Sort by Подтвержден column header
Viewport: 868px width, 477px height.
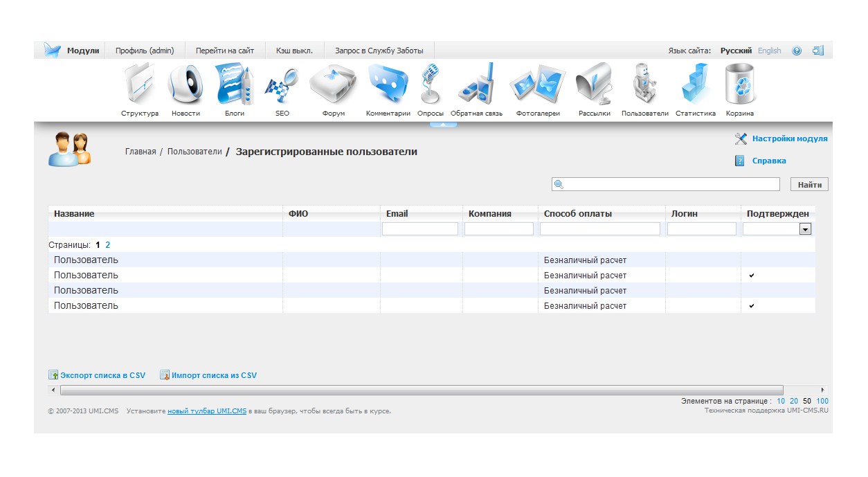point(778,214)
